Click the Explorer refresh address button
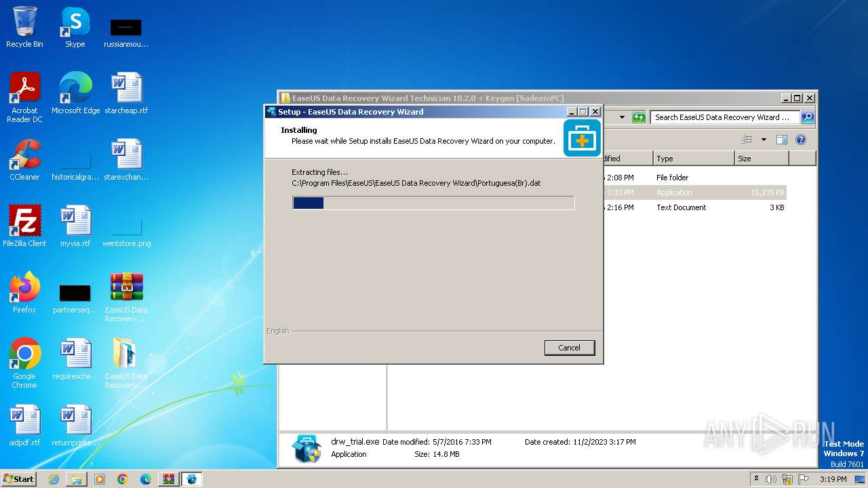This screenshot has height=488, width=868. tap(639, 117)
